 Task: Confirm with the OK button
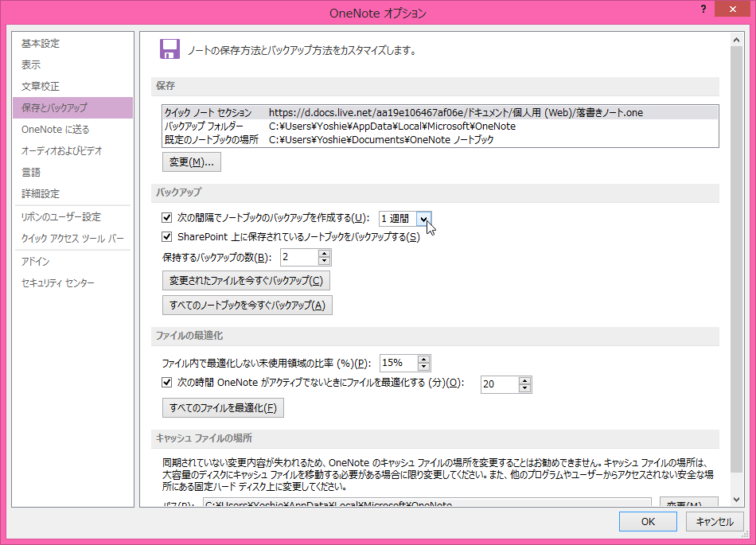coord(648,521)
